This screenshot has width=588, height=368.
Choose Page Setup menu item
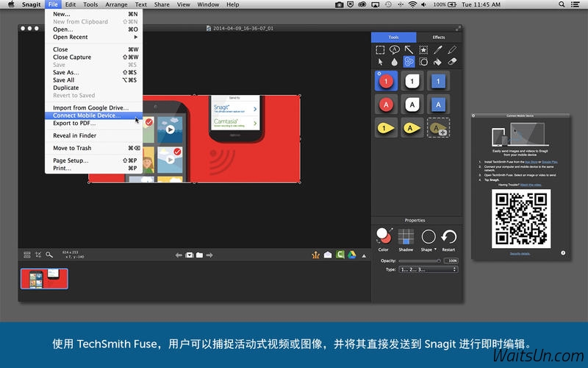pos(94,160)
